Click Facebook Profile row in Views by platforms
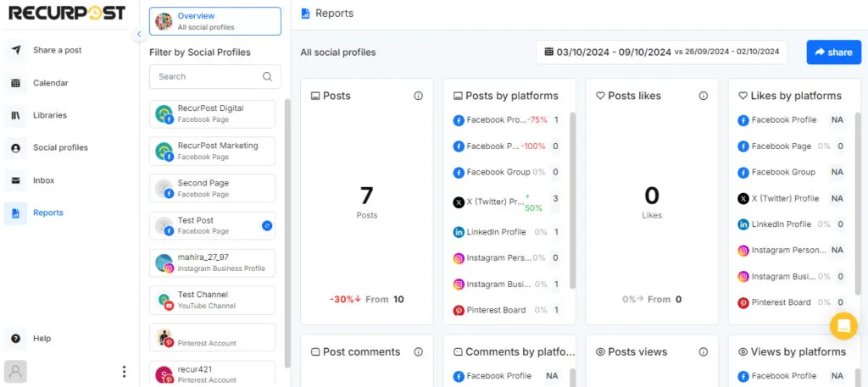 tap(792, 376)
